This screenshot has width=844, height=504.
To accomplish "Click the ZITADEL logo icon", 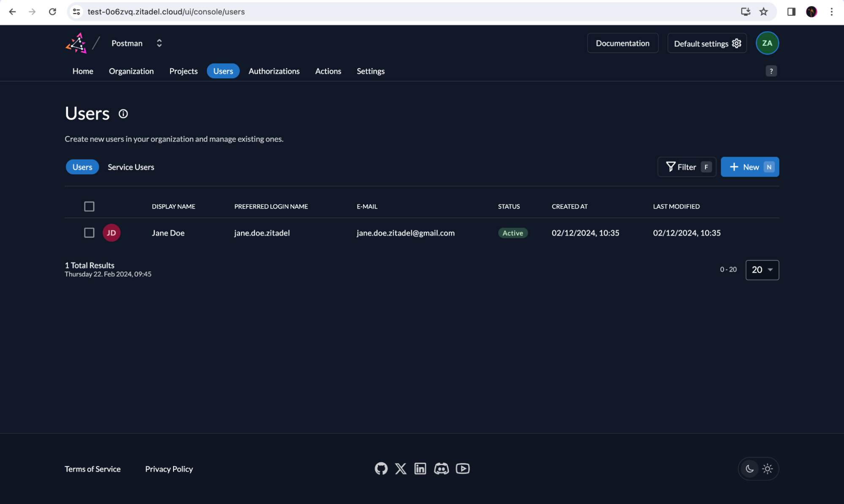I will [x=76, y=43].
